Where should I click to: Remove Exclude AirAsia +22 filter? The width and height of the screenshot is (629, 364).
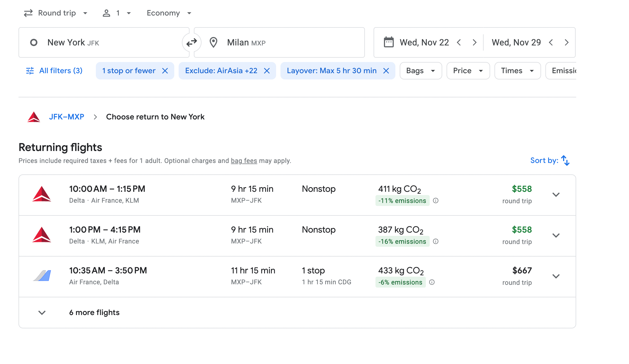click(x=267, y=71)
